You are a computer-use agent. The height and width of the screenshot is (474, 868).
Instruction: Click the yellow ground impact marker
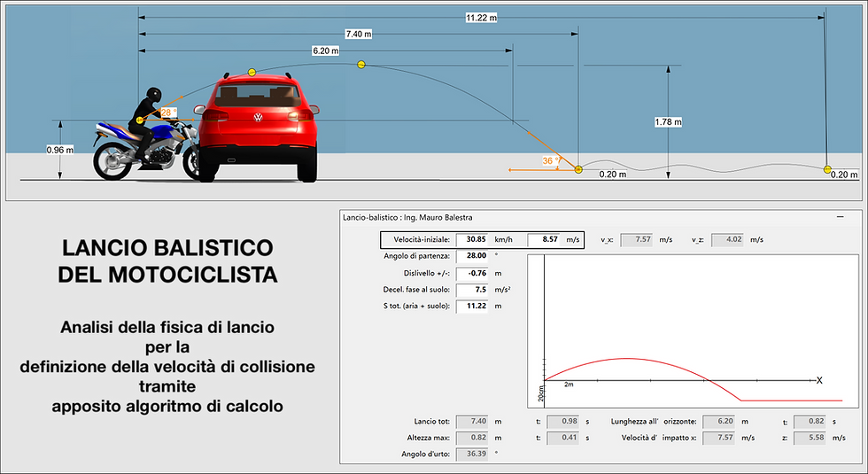pyautogui.click(x=578, y=169)
